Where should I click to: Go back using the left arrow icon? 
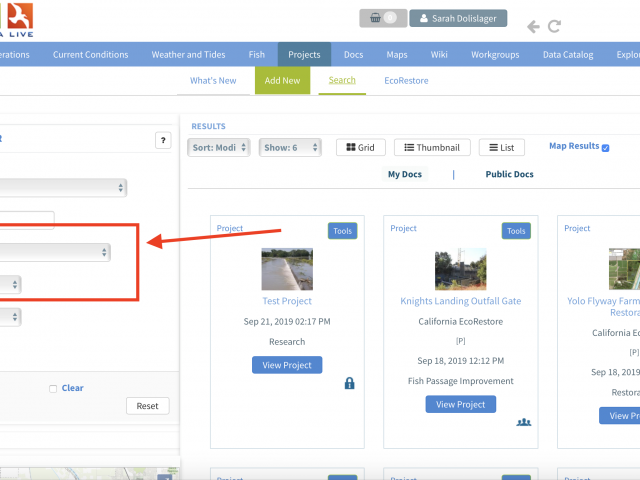pos(533,27)
